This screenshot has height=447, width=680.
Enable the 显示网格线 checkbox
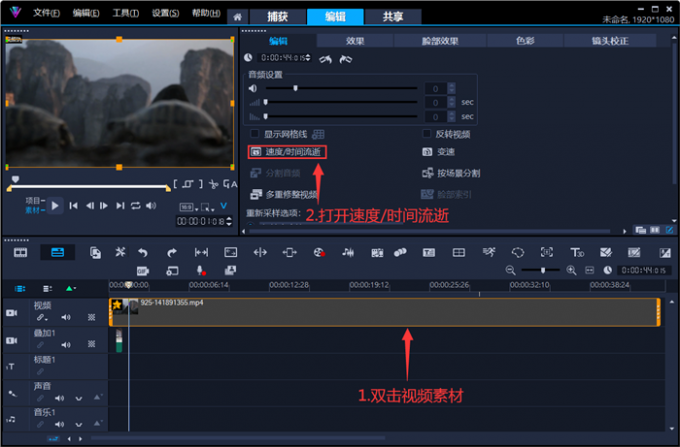pos(255,134)
